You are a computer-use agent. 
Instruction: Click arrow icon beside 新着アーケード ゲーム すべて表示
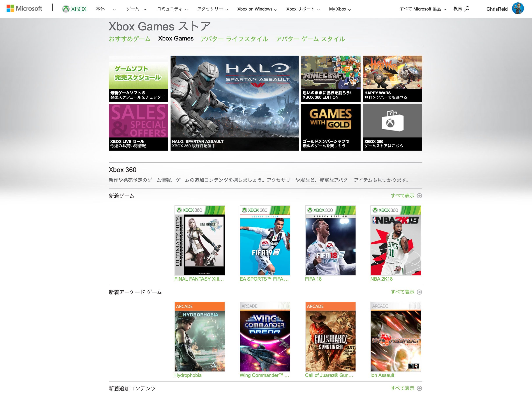click(x=419, y=292)
